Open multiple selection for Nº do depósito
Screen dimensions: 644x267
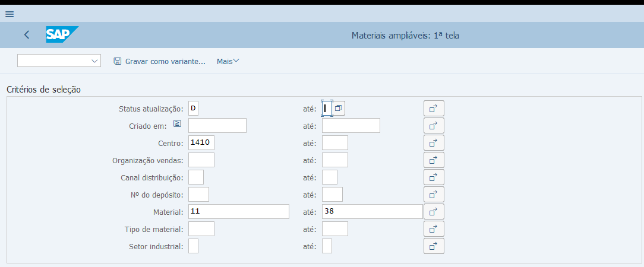point(434,195)
